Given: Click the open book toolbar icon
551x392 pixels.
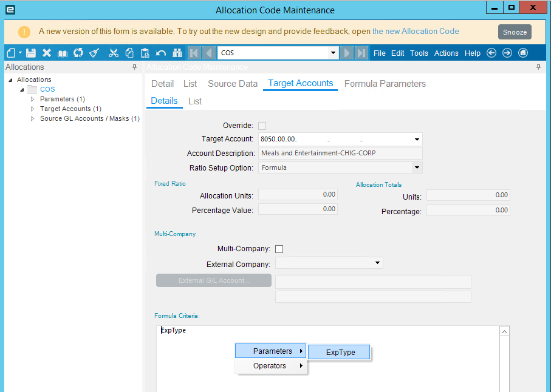Looking at the screenshot, I should (63, 53).
